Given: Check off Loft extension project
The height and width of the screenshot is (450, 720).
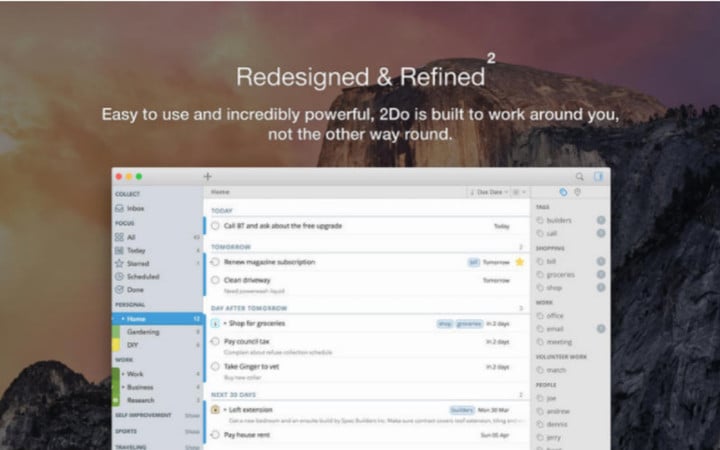Looking at the screenshot, I should point(215,410).
